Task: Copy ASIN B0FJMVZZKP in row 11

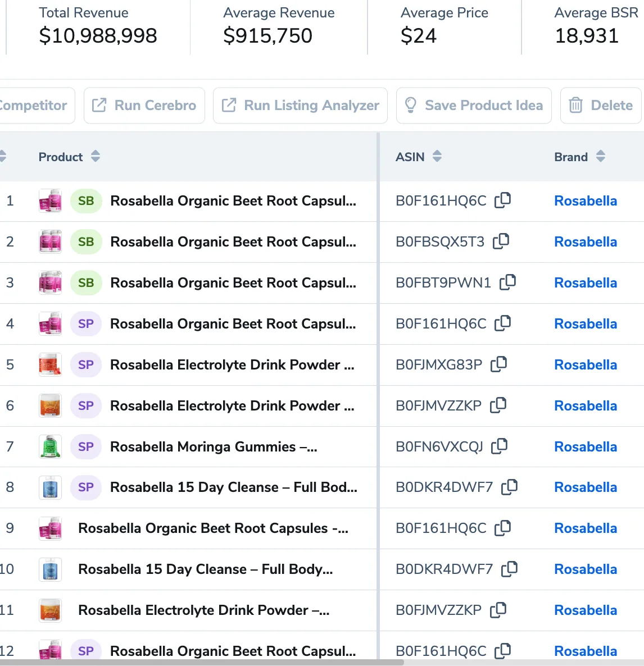Action: [x=498, y=609]
